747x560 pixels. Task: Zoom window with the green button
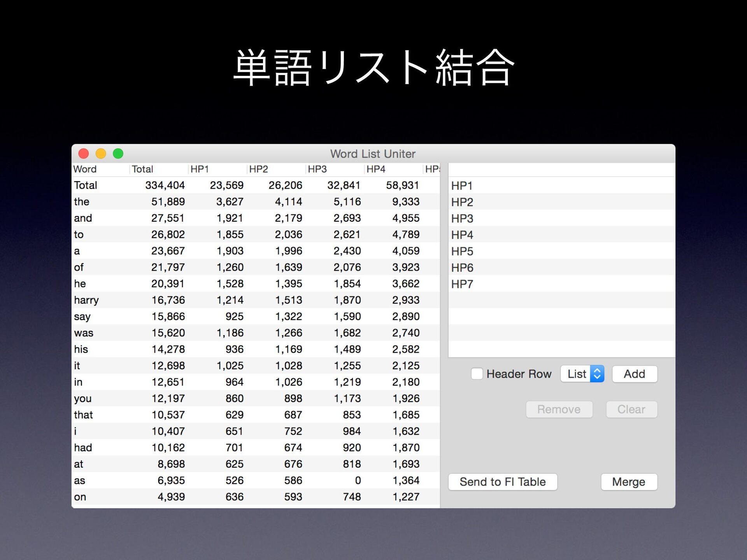pyautogui.click(x=118, y=154)
